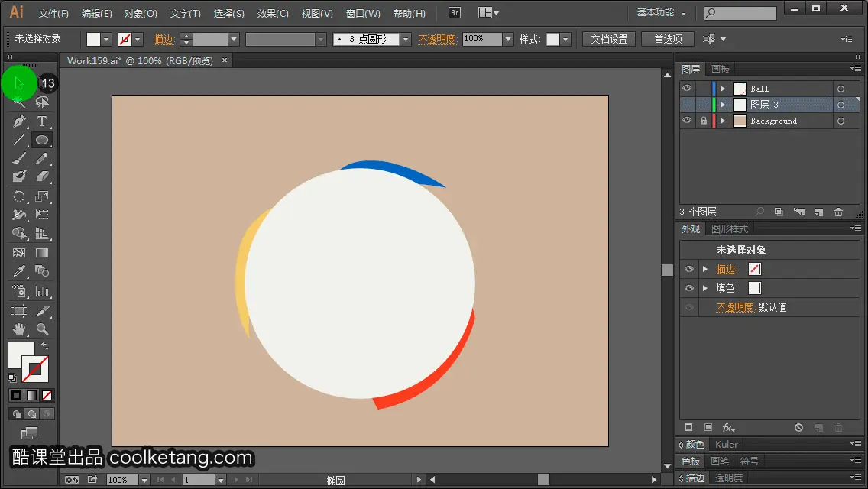Open the 文件(F) menu

coord(53,13)
